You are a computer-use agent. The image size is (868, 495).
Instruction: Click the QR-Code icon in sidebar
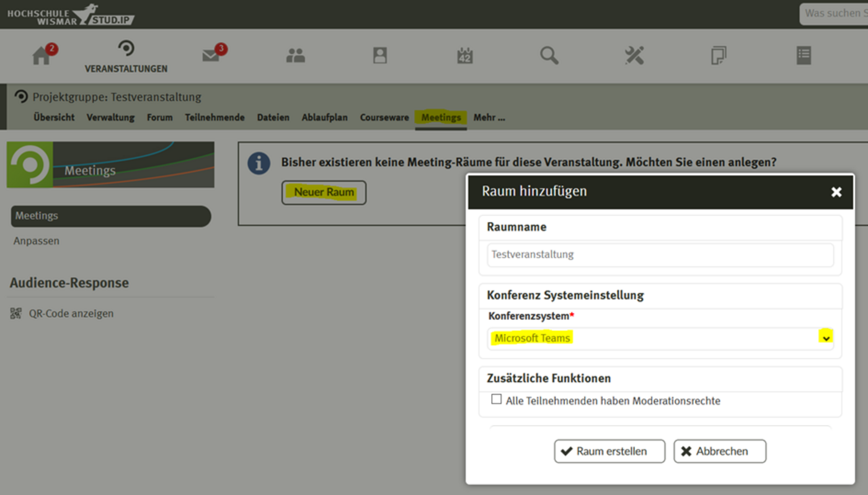pos(16,313)
